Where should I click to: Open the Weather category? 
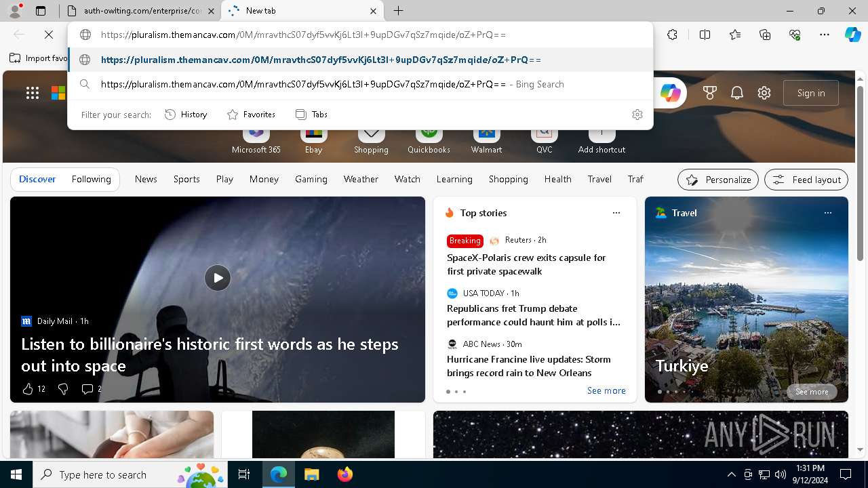(361, 179)
